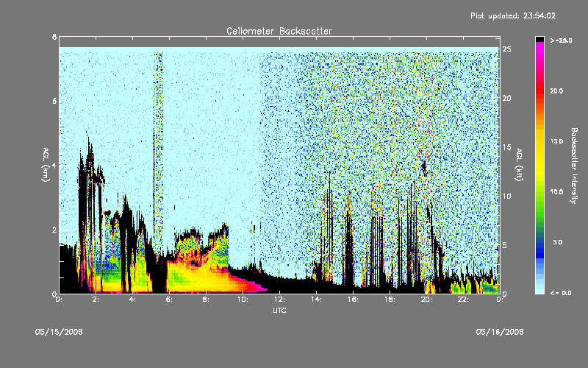Click the 5.0 colorbar value
Screen dimensions: 588x368
pyautogui.click(x=558, y=242)
